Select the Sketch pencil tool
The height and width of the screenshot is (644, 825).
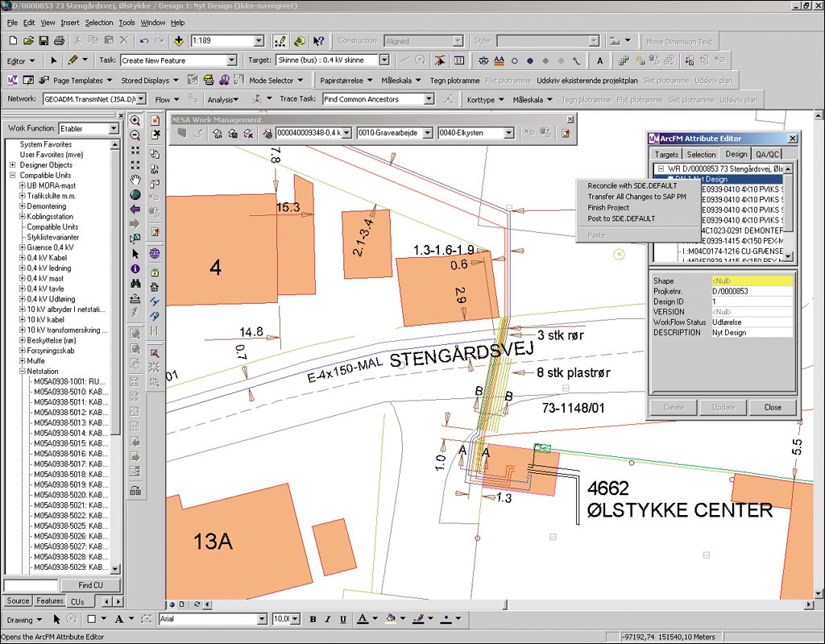(x=73, y=60)
